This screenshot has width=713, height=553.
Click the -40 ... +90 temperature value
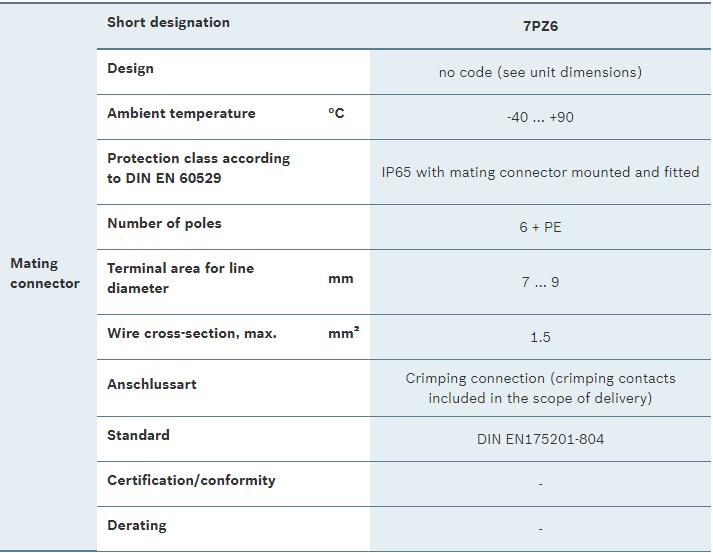(540, 117)
